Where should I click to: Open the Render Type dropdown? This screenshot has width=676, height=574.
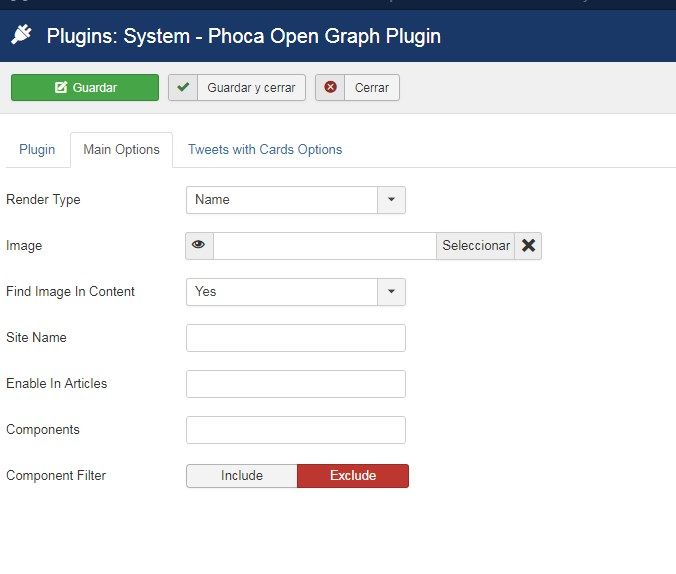[296, 200]
